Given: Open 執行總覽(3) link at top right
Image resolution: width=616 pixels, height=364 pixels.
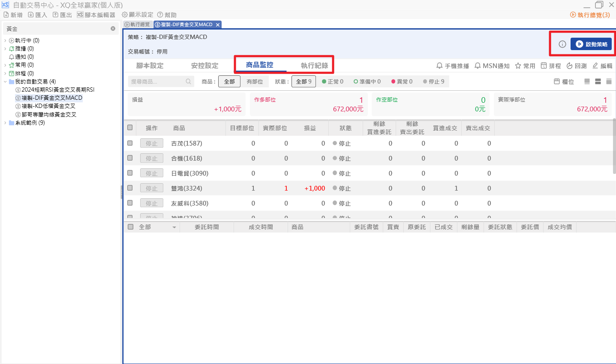Looking at the screenshot, I should [590, 15].
